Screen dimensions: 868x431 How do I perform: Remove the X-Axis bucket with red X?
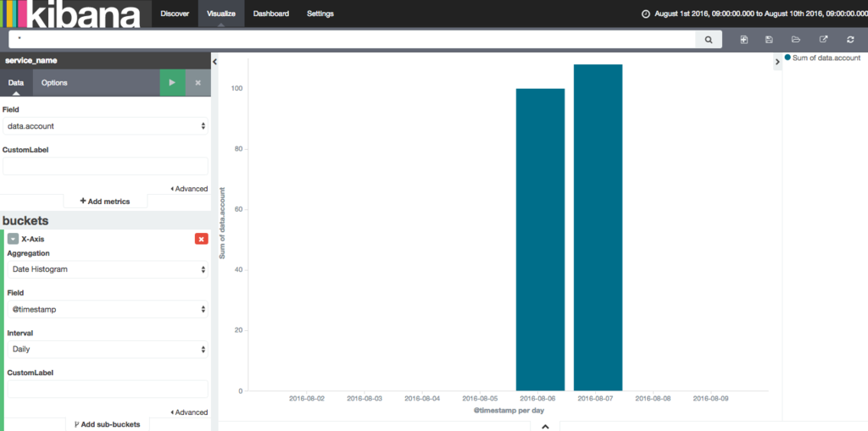pyautogui.click(x=202, y=239)
